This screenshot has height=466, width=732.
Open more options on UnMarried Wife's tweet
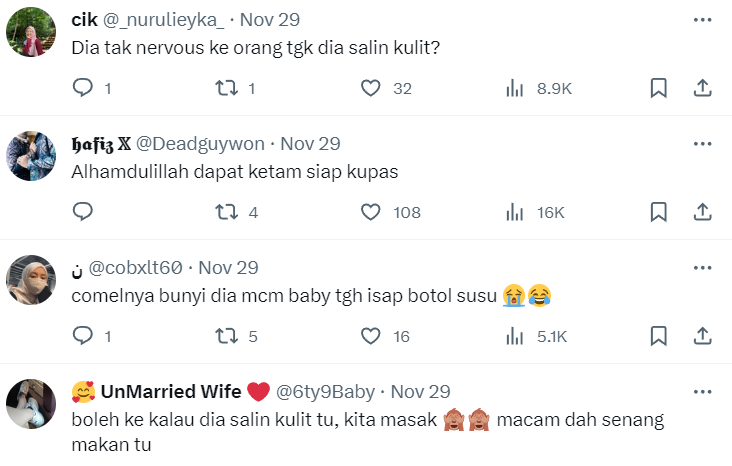(x=702, y=391)
